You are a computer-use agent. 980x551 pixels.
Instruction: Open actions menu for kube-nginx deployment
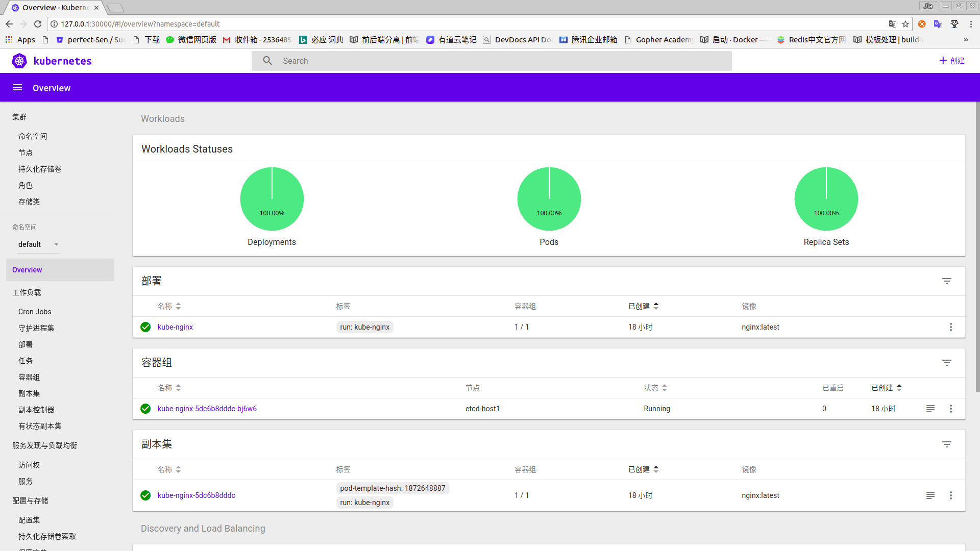(x=950, y=327)
